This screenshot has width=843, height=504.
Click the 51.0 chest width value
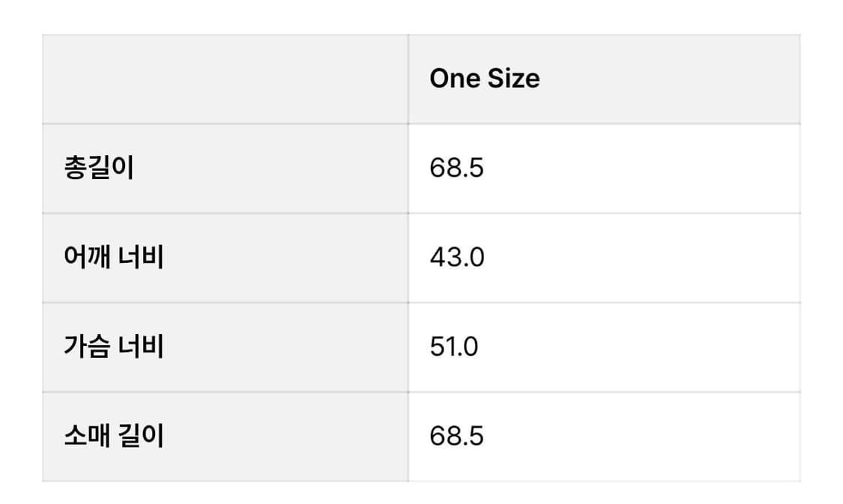coord(453,347)
